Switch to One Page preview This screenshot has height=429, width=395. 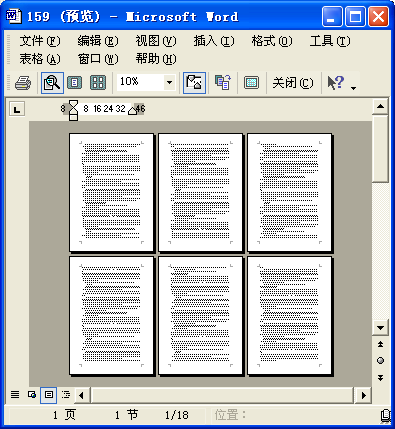(74, 83)
